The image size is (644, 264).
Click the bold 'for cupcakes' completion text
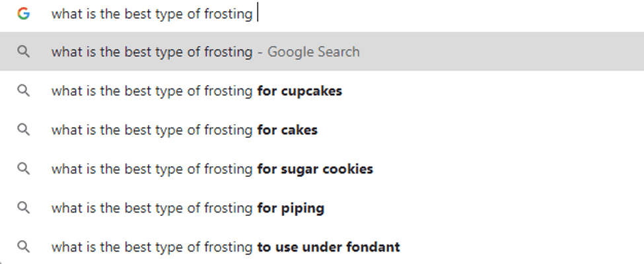[300, 91]
